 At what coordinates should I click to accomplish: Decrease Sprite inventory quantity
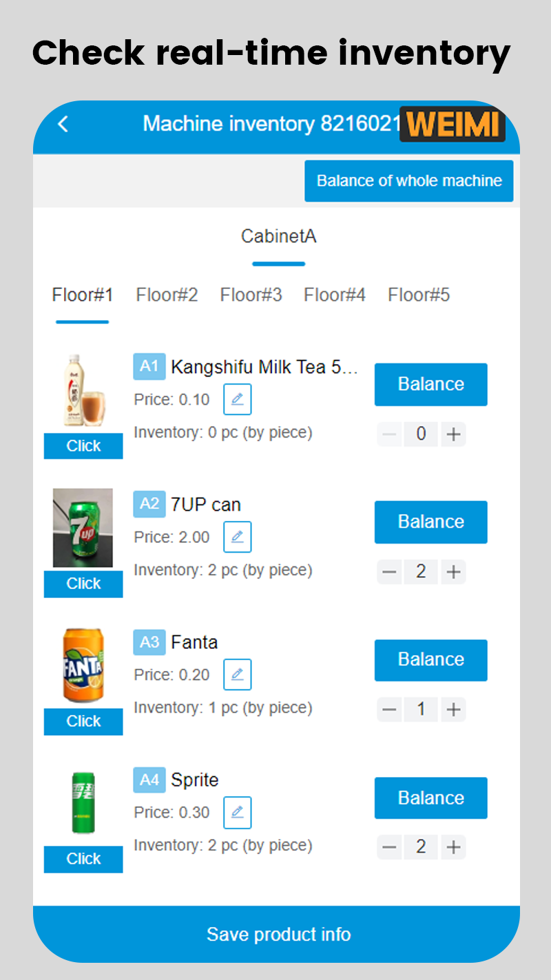click(390, 847)
